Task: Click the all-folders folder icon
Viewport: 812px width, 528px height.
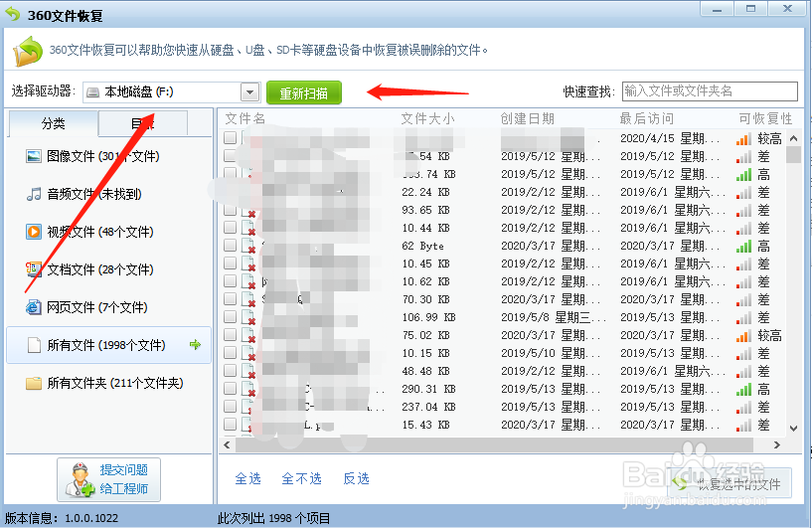Action: coord(34,384)
